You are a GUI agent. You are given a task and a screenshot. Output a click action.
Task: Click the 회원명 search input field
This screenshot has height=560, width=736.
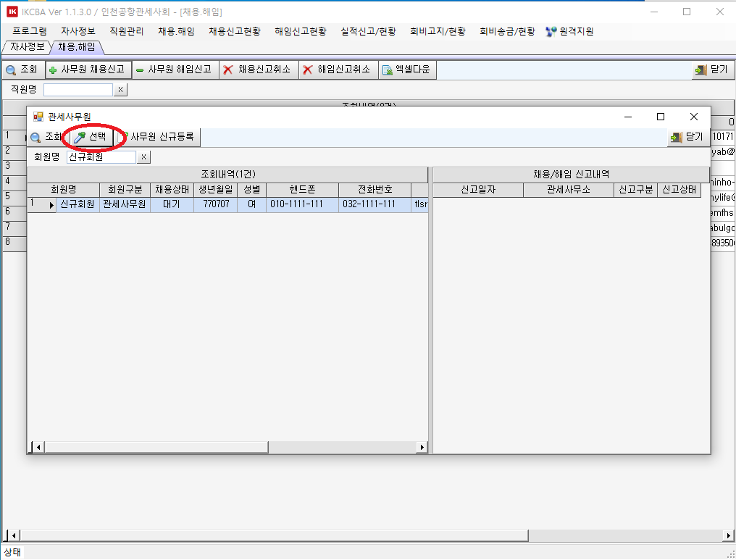tap(101, 157)
